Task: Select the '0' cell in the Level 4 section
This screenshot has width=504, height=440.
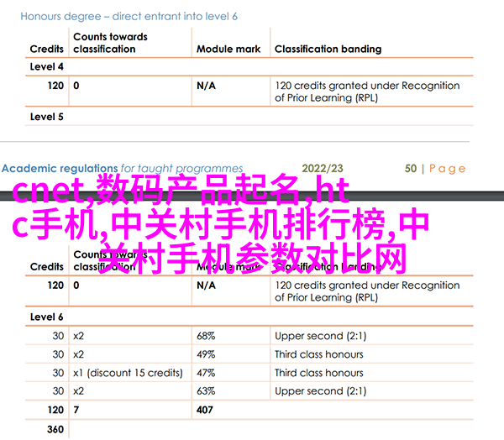Action: click(76, 86)
